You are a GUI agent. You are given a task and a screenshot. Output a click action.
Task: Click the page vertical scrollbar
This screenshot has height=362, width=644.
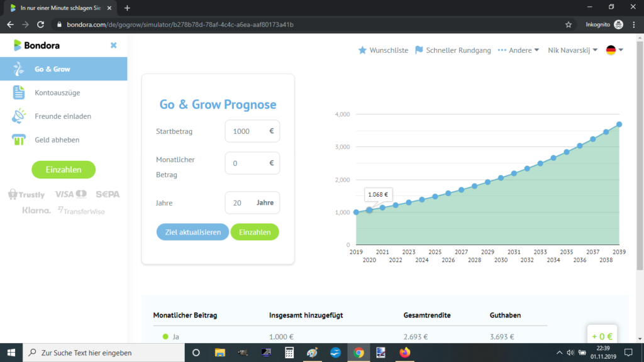640,155
